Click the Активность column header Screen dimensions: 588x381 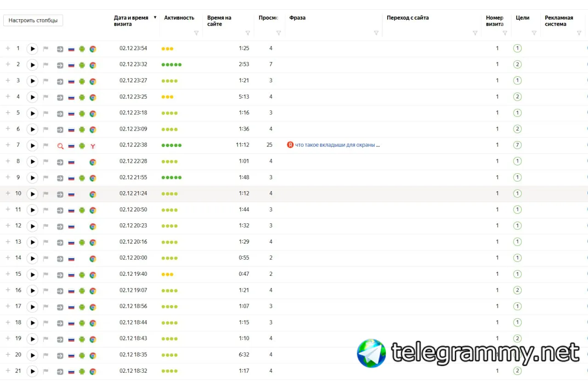(179, 18)
